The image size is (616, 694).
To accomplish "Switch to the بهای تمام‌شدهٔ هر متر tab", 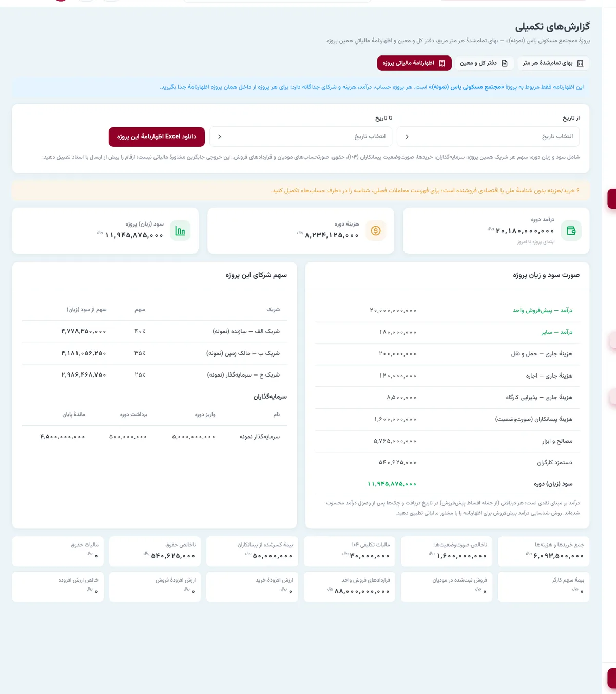I will 553,63.
